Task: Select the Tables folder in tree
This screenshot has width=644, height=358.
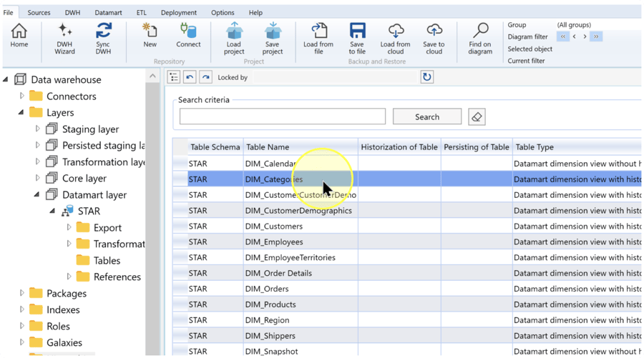Action: coord(99,260)
